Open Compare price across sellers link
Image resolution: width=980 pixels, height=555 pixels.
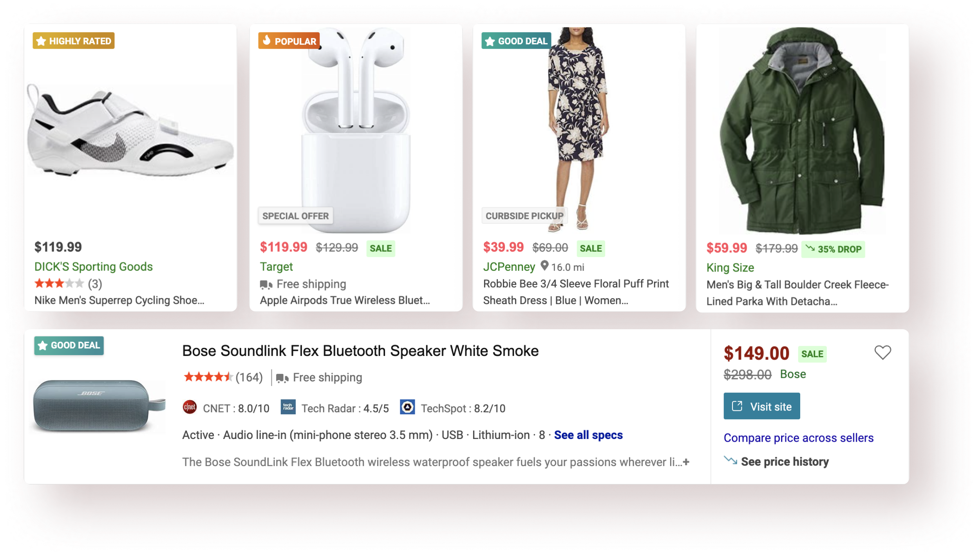(x=798, y=438)
